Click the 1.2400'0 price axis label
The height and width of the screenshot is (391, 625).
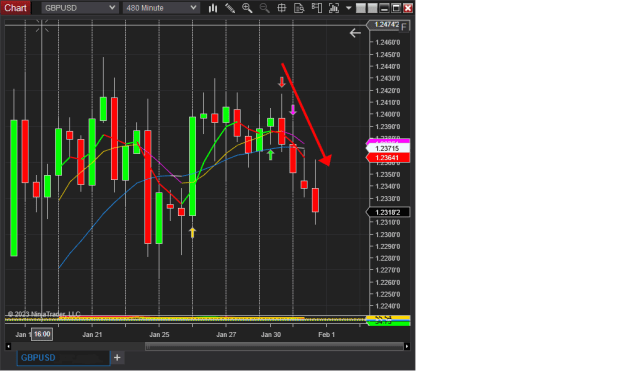pos(388,114)
